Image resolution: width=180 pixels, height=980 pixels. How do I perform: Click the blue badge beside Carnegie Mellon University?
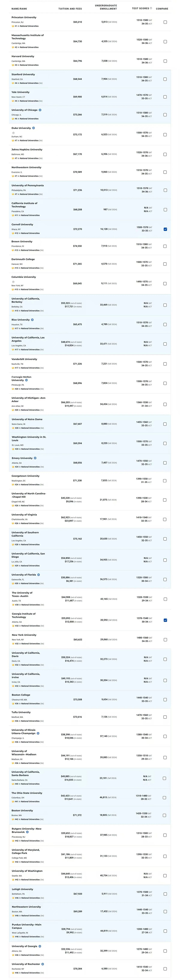pyautogui.click(x=26, y=380)
